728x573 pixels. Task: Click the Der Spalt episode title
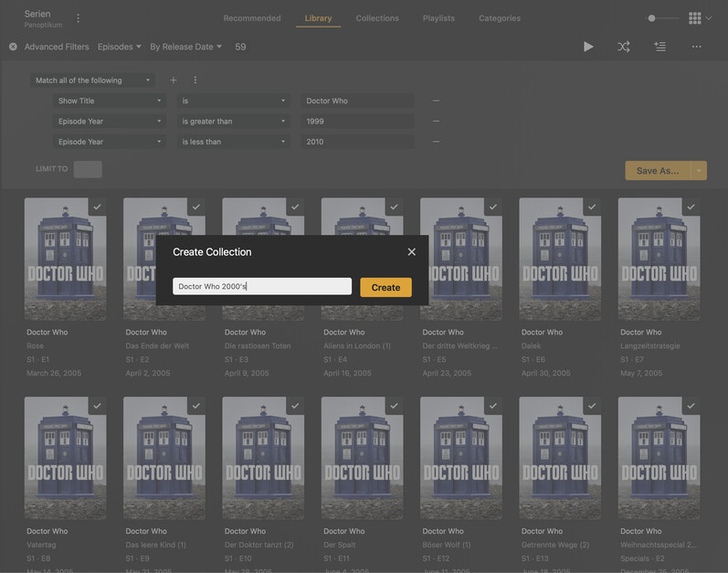tap(340, 545)
